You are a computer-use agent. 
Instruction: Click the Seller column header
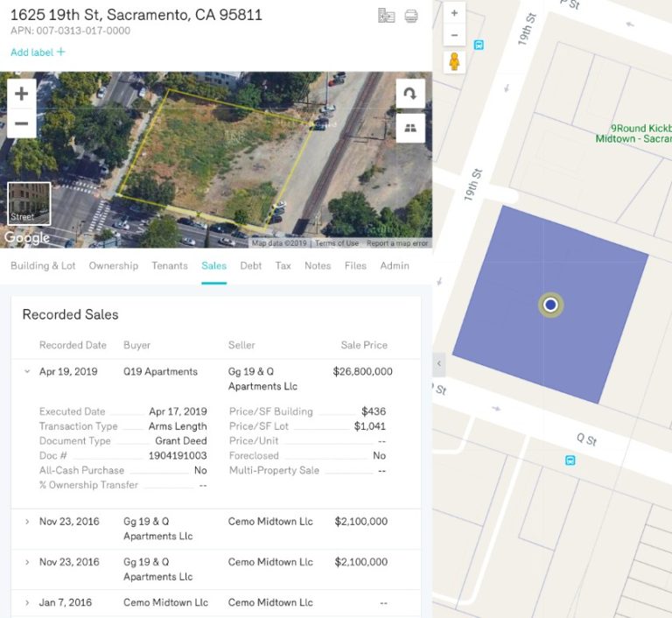tap(241, 345)
